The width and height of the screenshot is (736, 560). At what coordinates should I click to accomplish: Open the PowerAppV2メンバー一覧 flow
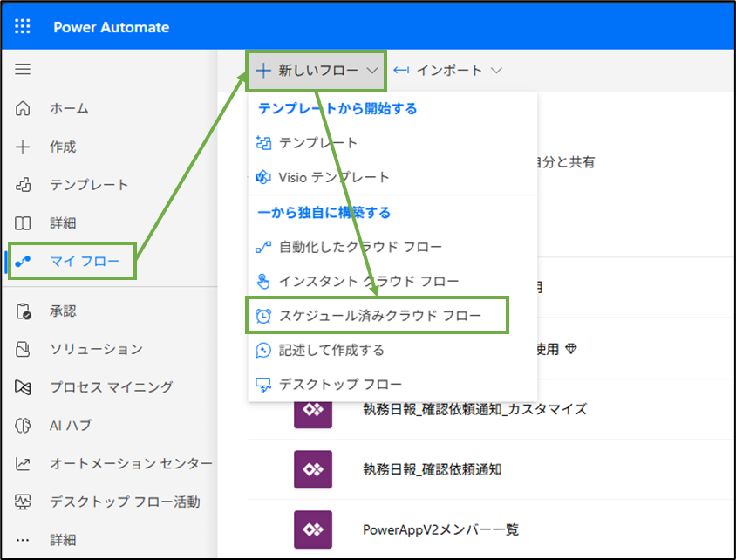(x=440, y=530)
